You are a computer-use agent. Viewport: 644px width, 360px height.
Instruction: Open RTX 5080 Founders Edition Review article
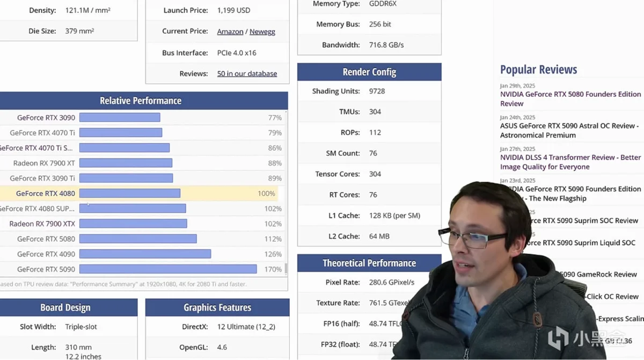tap(570, 99)
